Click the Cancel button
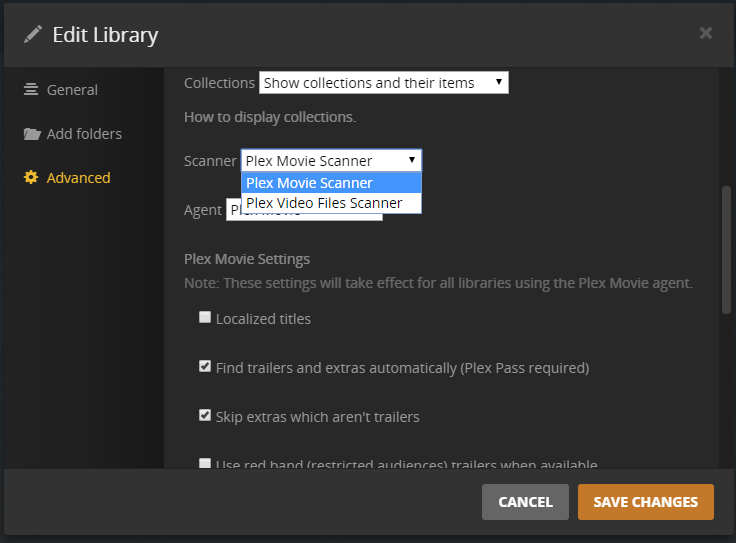This screenshot has width=736, height=543. pyautogui.click(x=525, y=502)
